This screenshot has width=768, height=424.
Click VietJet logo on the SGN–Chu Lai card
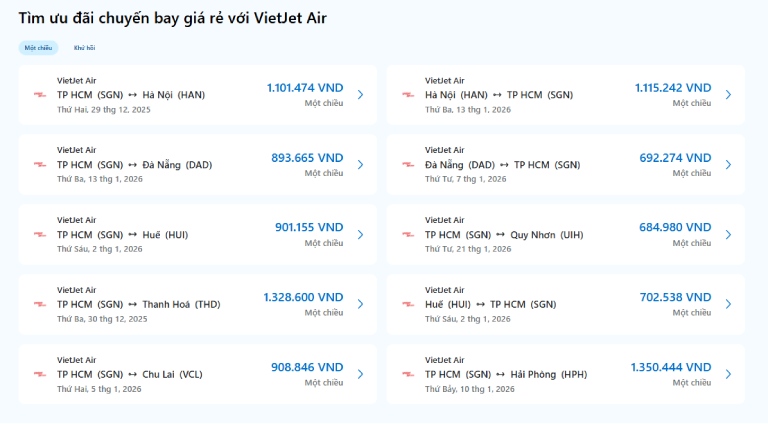pyautogui.click(x=39, y=374)
